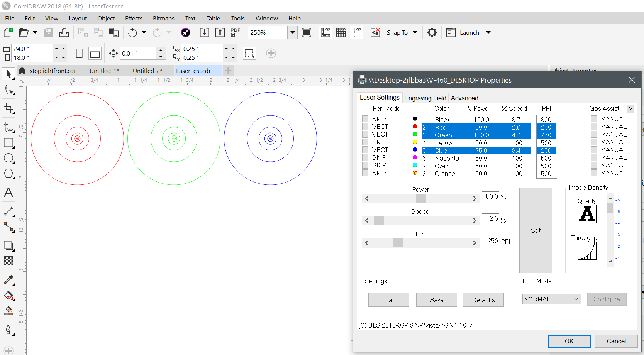Select the Rectangle tool
Viewport: 644px width, 355px height.
pos(8,142)
